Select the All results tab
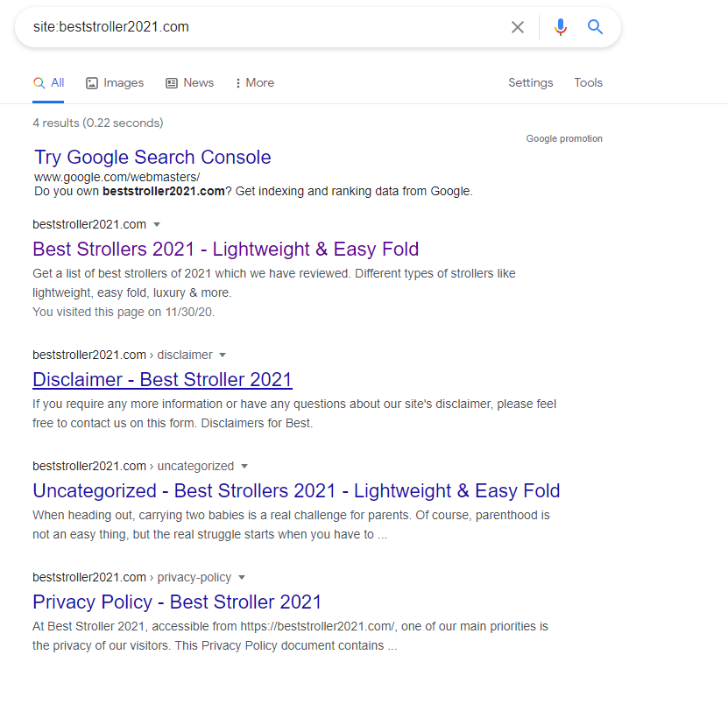This screenshot has width=728, height=711. pyautogui.click(x=48, y=83)
